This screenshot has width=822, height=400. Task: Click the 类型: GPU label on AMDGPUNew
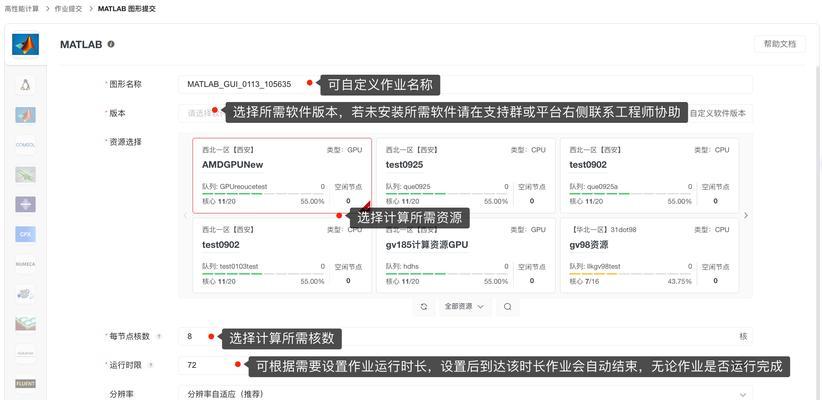click(344, 150)
